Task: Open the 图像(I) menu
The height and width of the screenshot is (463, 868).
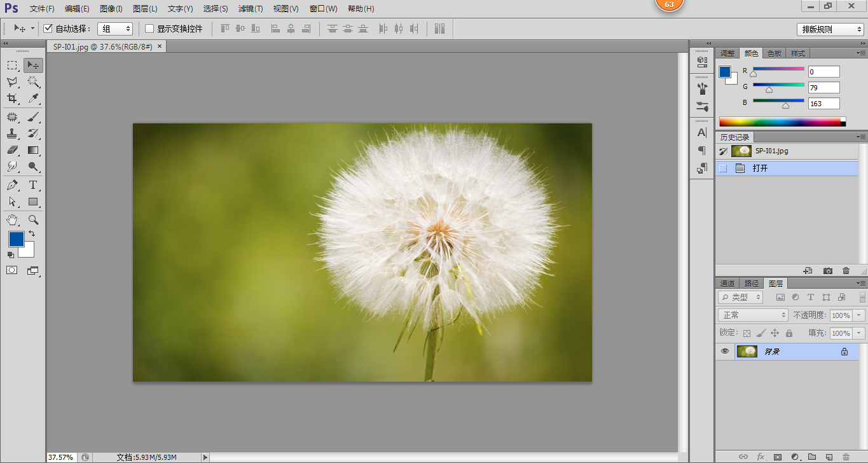Action: [111, 9]
